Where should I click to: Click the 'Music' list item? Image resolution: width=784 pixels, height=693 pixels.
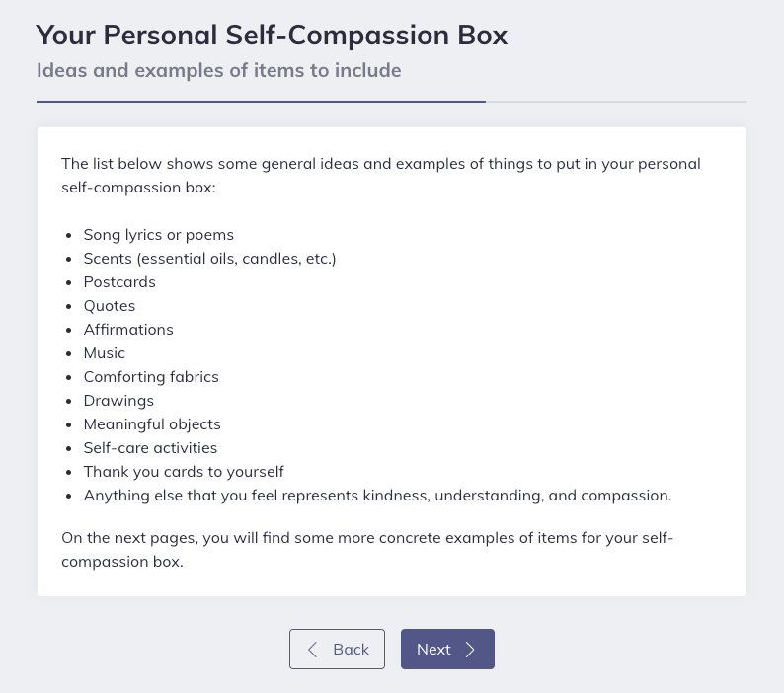tap(104, 353)
